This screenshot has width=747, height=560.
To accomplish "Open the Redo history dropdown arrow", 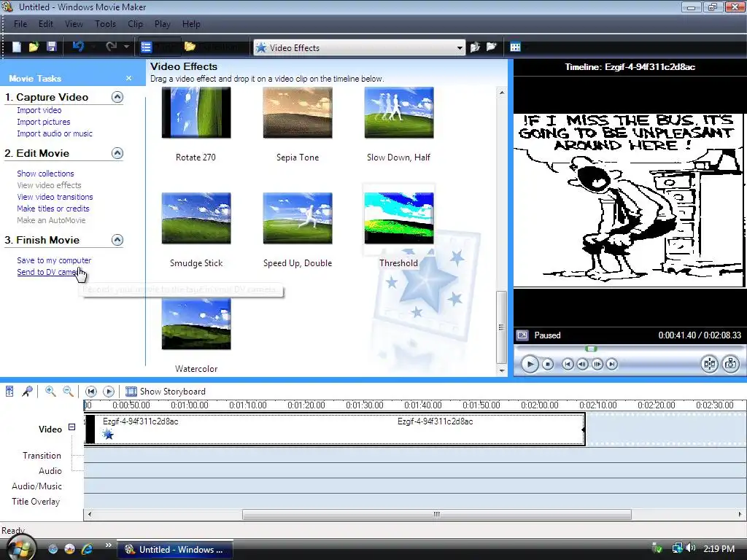I will (x=126, y=47).
